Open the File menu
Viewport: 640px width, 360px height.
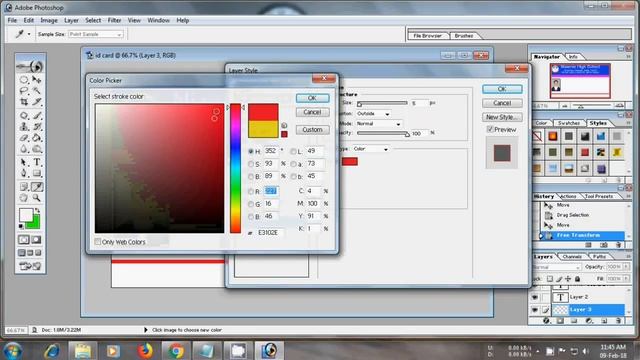coord(12,20)
